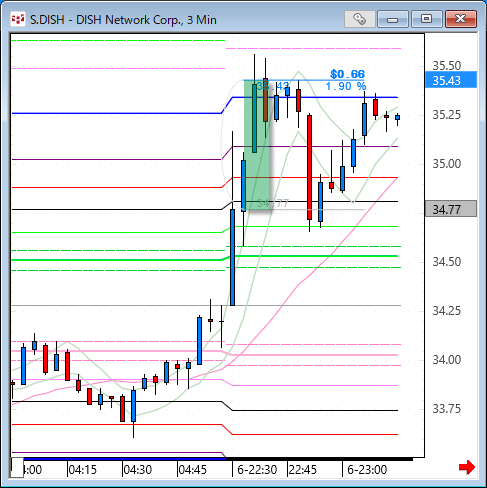The image size is (487, 488).
Task: Click the small box at bottom-left corner
Action: [x=17, y=468]
